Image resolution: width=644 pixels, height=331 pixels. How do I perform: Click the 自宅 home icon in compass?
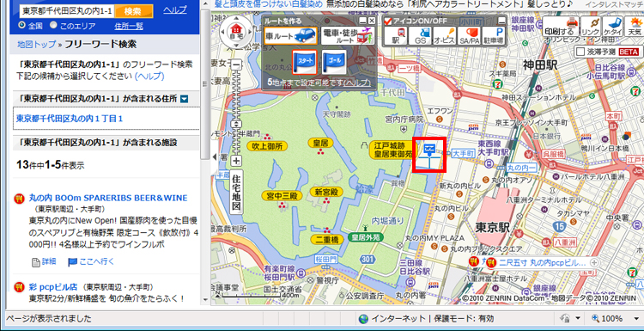pos(236,31)
